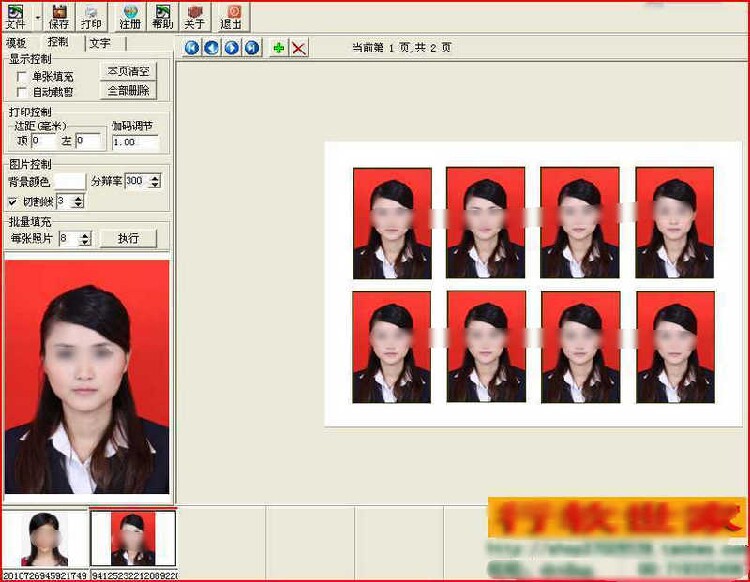Click the bottom-left photo in the layout sheet
Viewport: 750px width, 582px height.
tap(392, 347)
